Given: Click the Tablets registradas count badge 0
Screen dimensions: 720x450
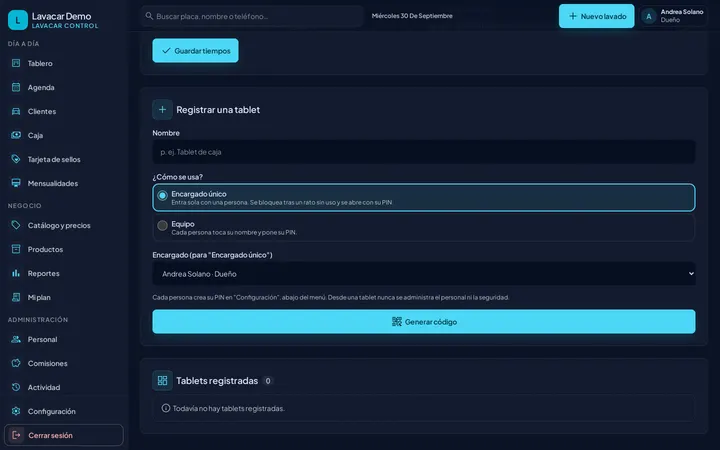Looking at the screenshot, I should pyautogui.click(x=268, y=381).
